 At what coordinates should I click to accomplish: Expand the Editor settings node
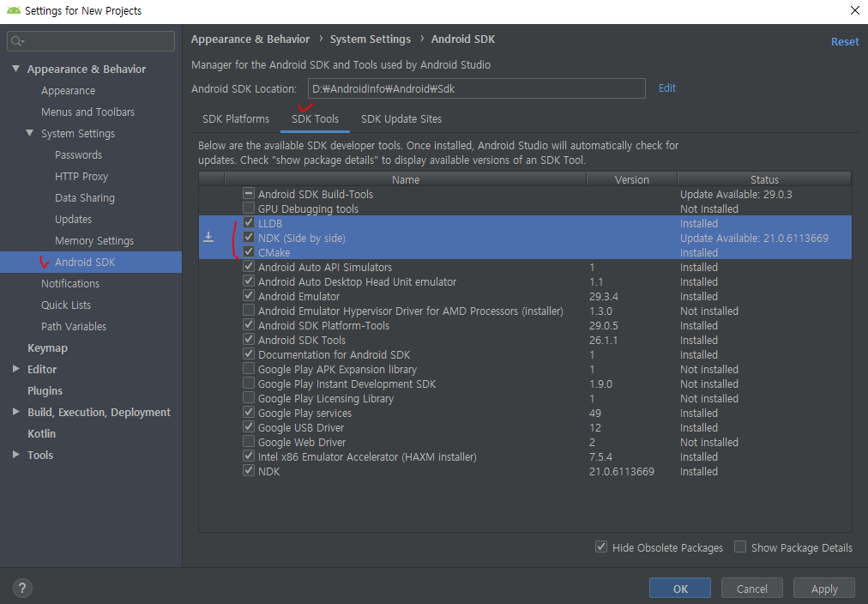click(x=16, y=369)
